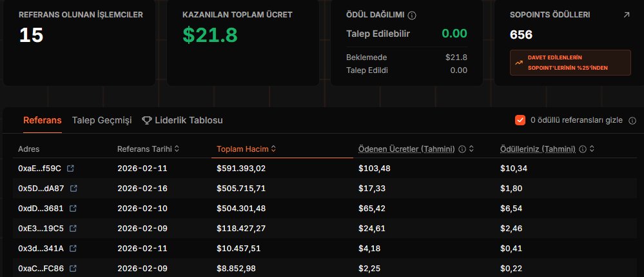The height and width of the screenshot is (277, 644).
Task: Click info icon next to Ödül Dağılımı
Action: click(412, 15)
